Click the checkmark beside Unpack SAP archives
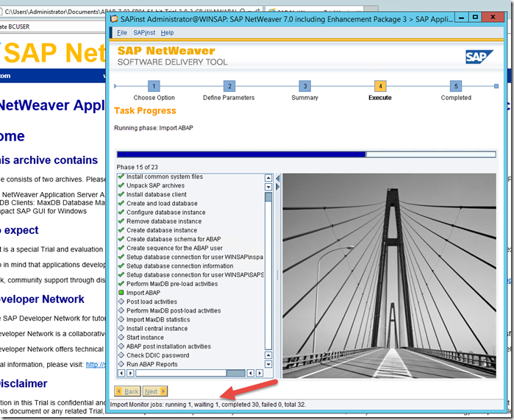This screenshot has width=514, height=420. pyautogui.click(x=121, y=185)
